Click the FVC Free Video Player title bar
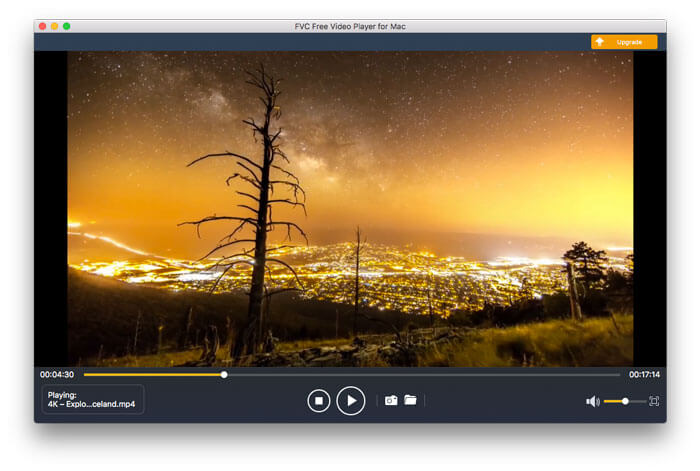The image size is (700, 471). tap(350, 25)
